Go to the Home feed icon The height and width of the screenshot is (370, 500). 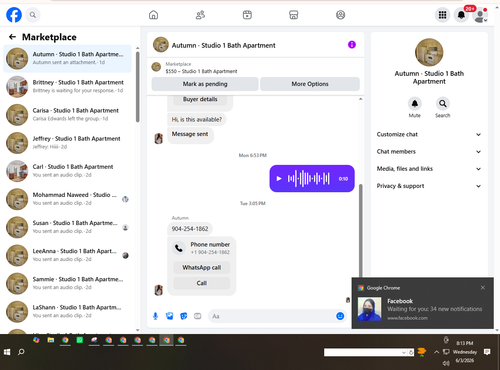pyautogui.click(x=153, y=15)
